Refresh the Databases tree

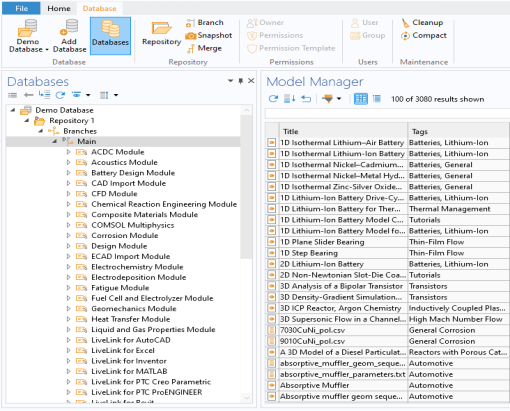click(x=60, y=95)
